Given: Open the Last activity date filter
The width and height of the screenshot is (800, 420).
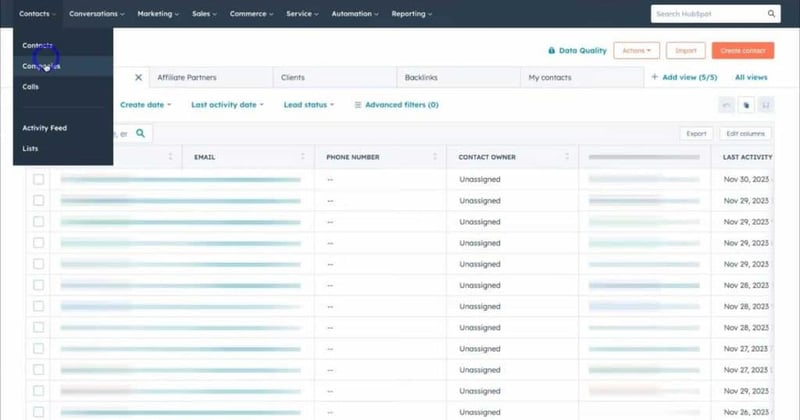Looking at the screenshot, I should (x=227, y=105).
